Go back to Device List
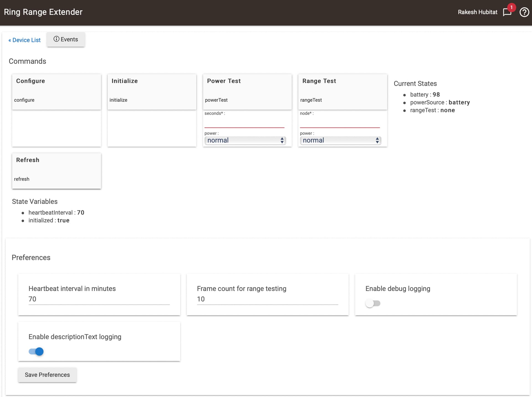 [24, 40]
